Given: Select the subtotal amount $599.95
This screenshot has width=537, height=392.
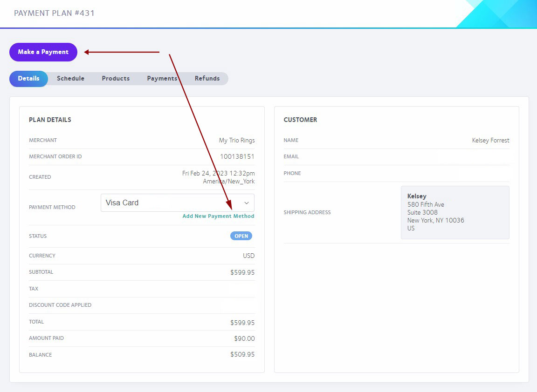Looking at the screenshot, I should (242, 273).
